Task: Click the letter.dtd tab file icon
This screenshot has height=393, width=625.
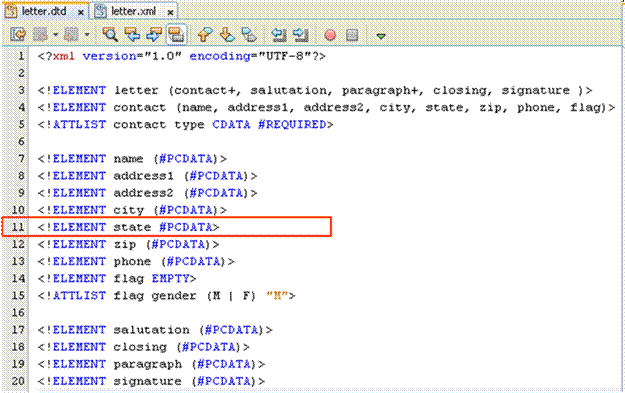Action: [11, 11]
